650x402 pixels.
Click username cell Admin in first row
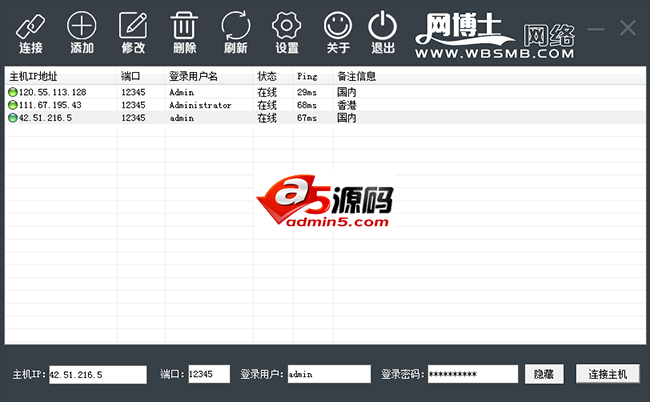182,92
